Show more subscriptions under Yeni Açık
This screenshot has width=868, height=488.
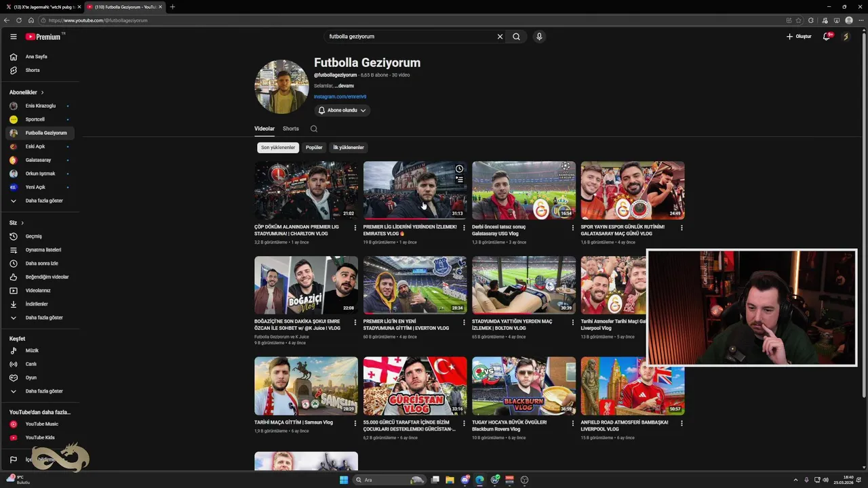pyautogui.click(x=42, y=201)
